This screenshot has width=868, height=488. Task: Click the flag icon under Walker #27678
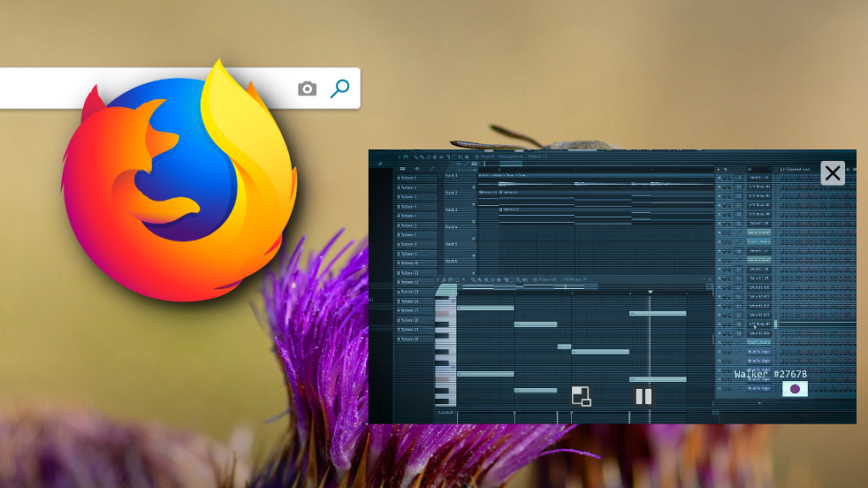point(795,389)
